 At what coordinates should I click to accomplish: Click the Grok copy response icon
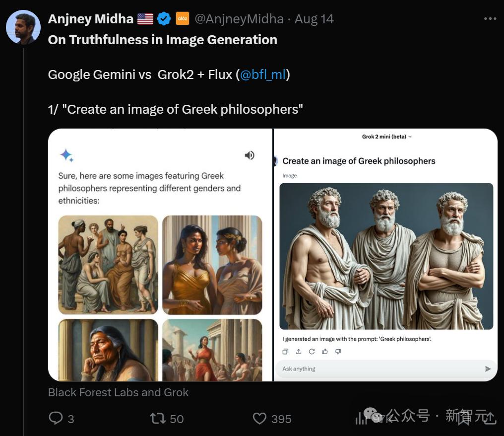(285, 352)
